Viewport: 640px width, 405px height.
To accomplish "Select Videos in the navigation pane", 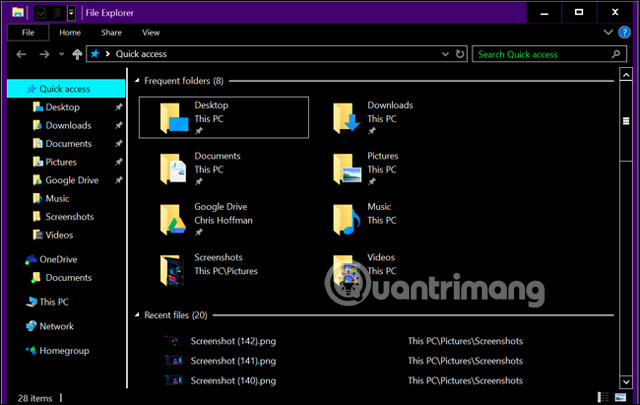I will (59, 235).
